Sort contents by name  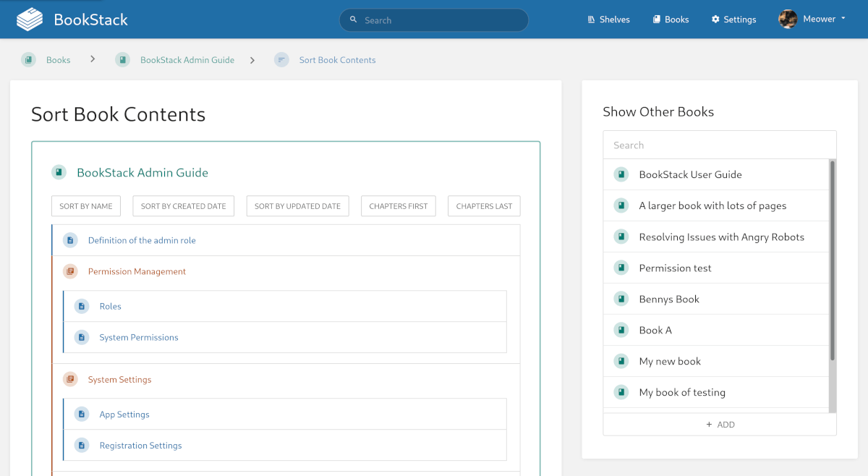coord(86,206)
